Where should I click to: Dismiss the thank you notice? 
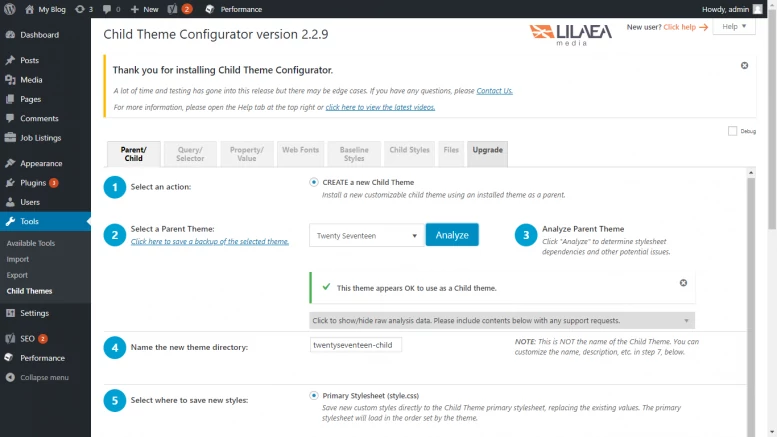coord(744,66)
